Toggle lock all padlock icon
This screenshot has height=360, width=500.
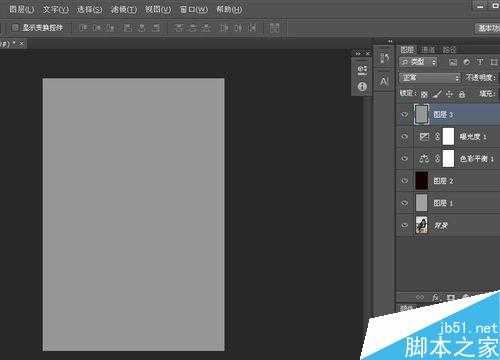click(462, 95)
